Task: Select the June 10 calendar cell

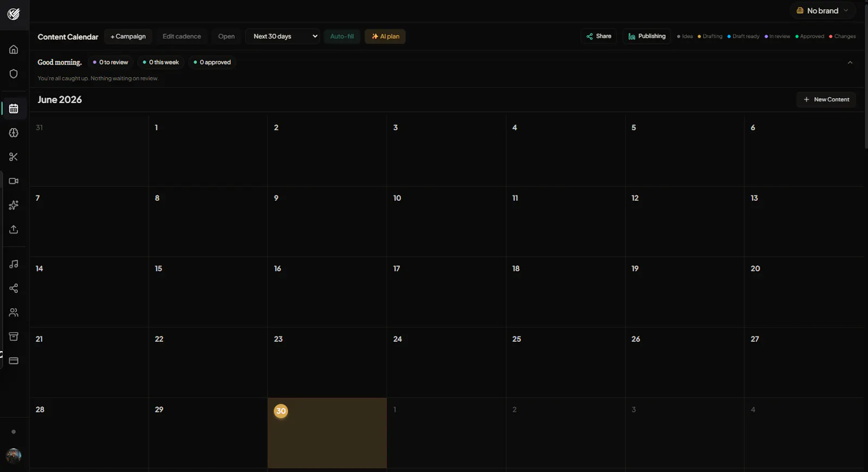Action: pos(446,221)
